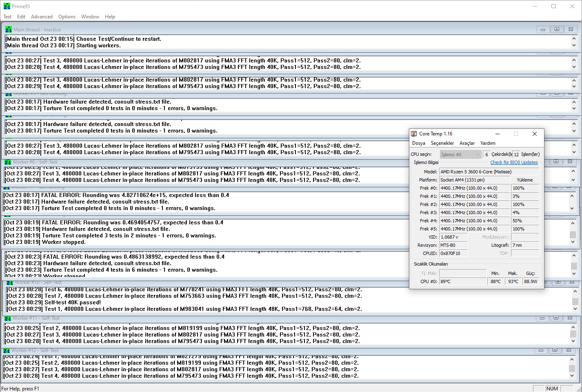Open the Dosya menu in Core Temp
Image resolution: width=582 pixels, height=392 pixels.
[x=419, y=143]
